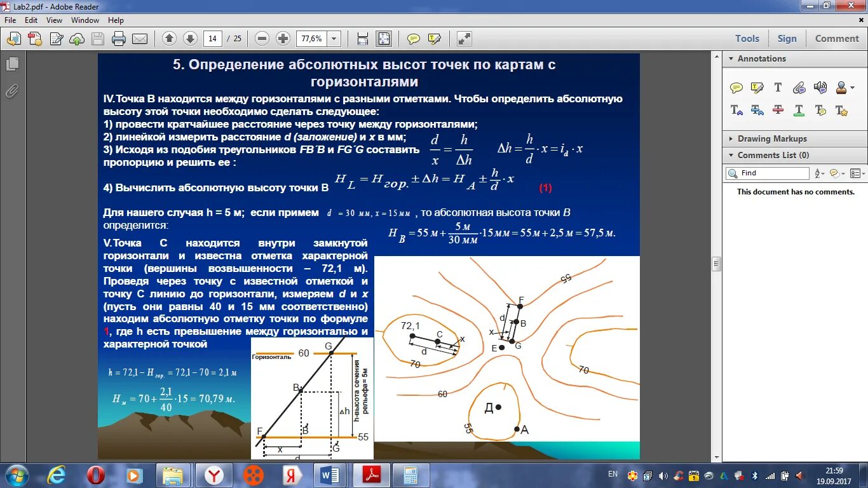Click the page number field showing 14
This screenshot has width=868, height=488.
pos(212,39)
